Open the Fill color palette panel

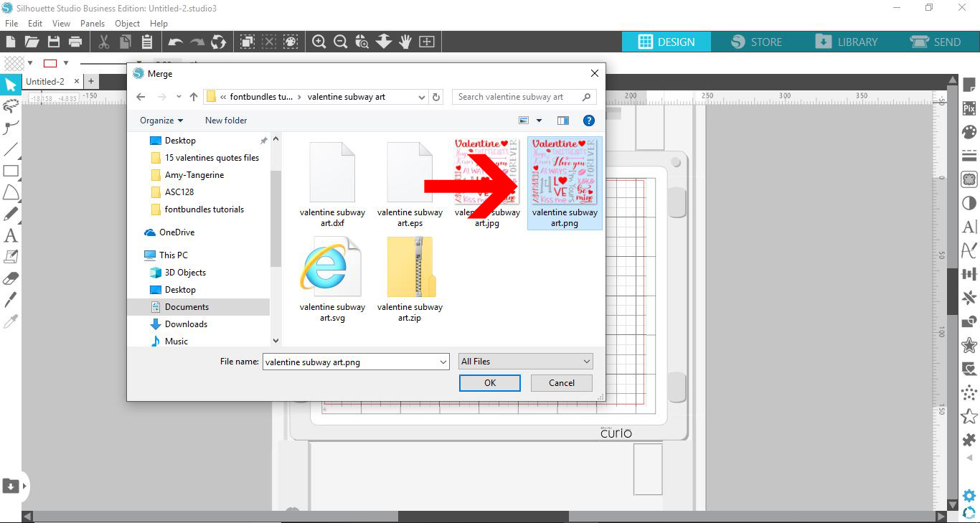coord(969,132)
